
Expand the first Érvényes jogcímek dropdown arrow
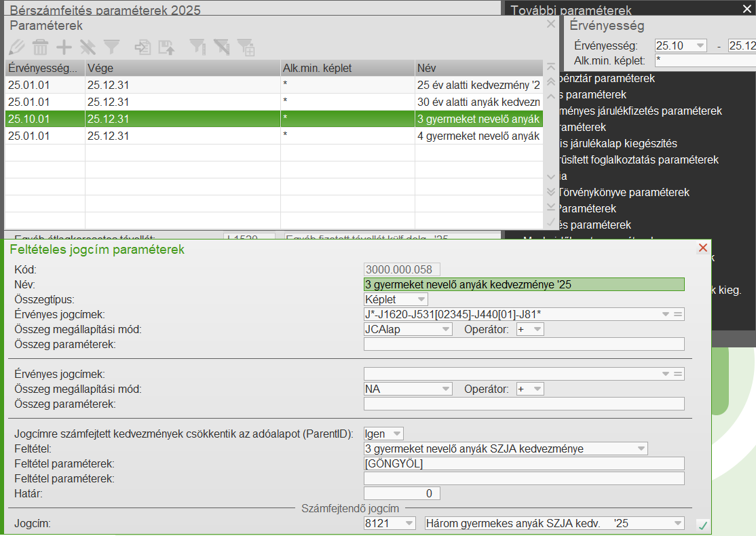[x=666, y=314]
